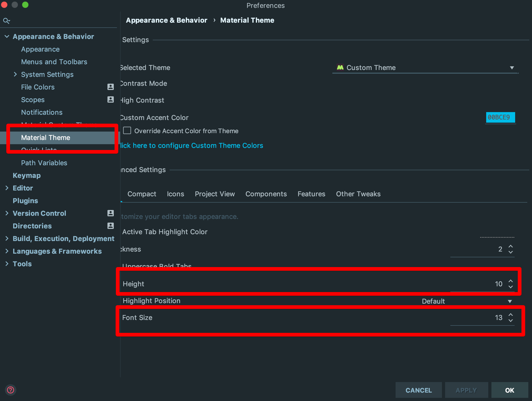
Task: Click Appearance & Behavior in the breadcrumb
Action: pyautogui.click(x=166, y=20)
